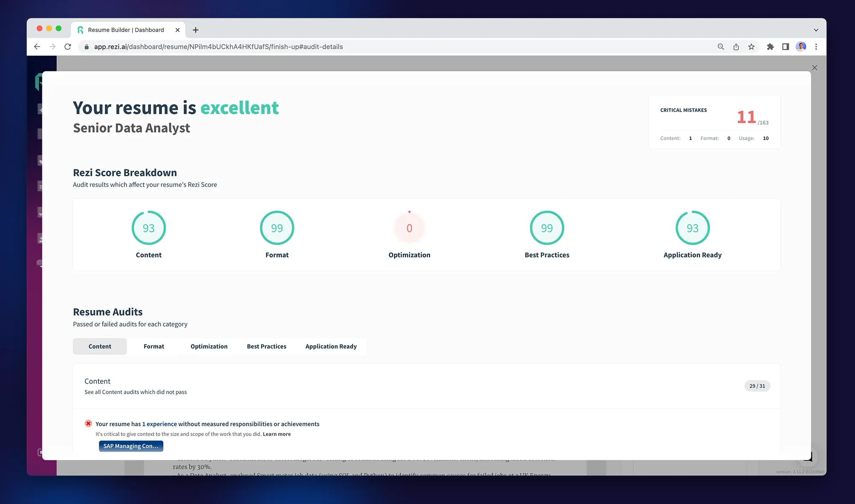Click the address bar URL

218,47
